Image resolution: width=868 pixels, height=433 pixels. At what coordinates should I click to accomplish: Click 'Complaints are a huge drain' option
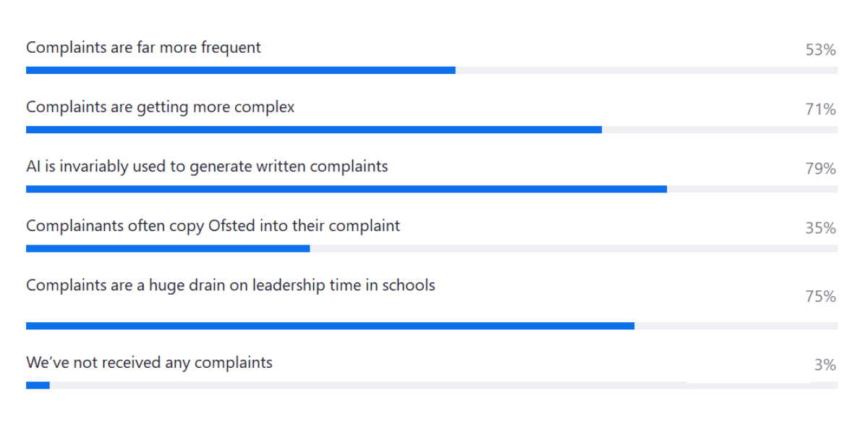pyautogui.click(x=230, y=285)
